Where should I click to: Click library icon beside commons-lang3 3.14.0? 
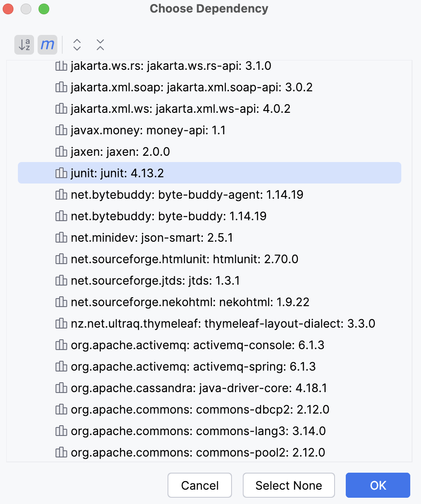click(60, 431)
